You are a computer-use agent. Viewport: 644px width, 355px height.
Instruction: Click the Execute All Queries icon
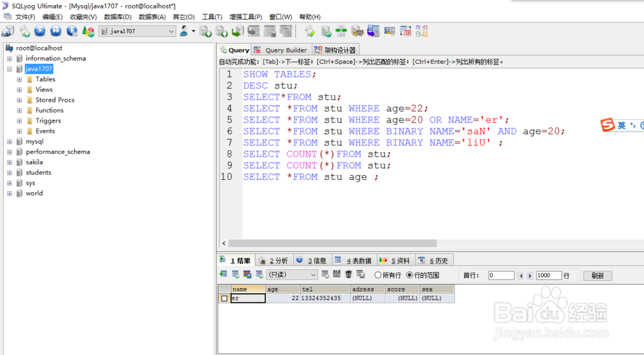tap(55, 31)
